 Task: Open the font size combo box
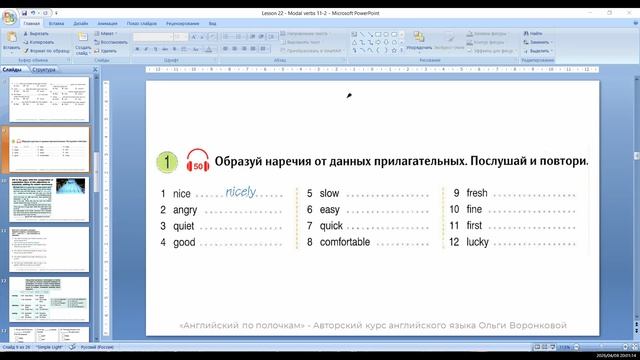tap(180, 37)
